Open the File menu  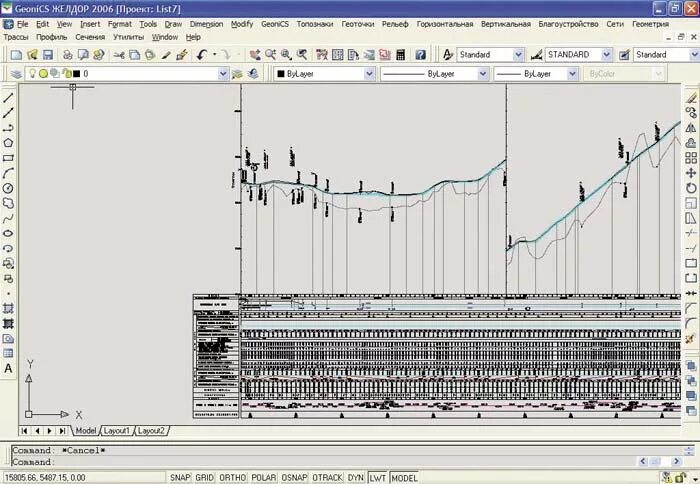click(22, 24)
